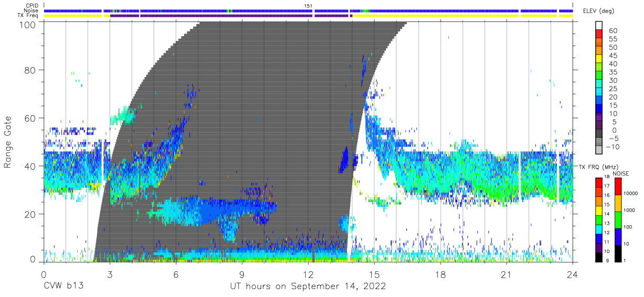Image resolution: width=644 pixels, height=297 pixels.
Task: Select the orange 45–50 elevation color block
Action: 599,51
